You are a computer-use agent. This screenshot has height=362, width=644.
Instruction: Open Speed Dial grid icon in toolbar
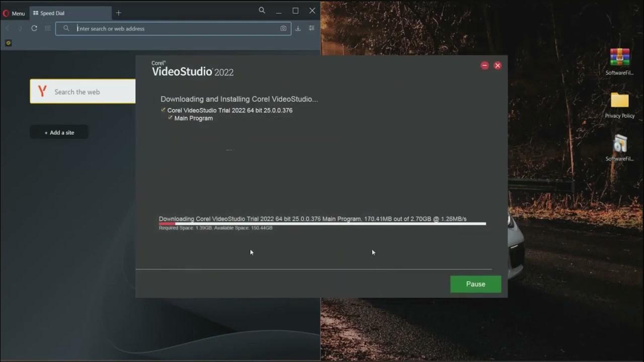click(x=48, y=28)
